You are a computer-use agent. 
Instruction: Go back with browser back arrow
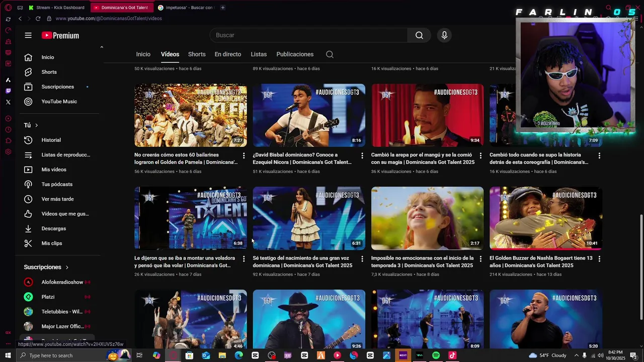click(x=20, y=19)
